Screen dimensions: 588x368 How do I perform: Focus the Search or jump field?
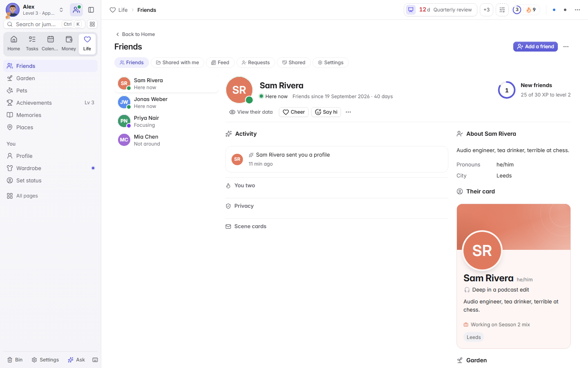(45, 24)
